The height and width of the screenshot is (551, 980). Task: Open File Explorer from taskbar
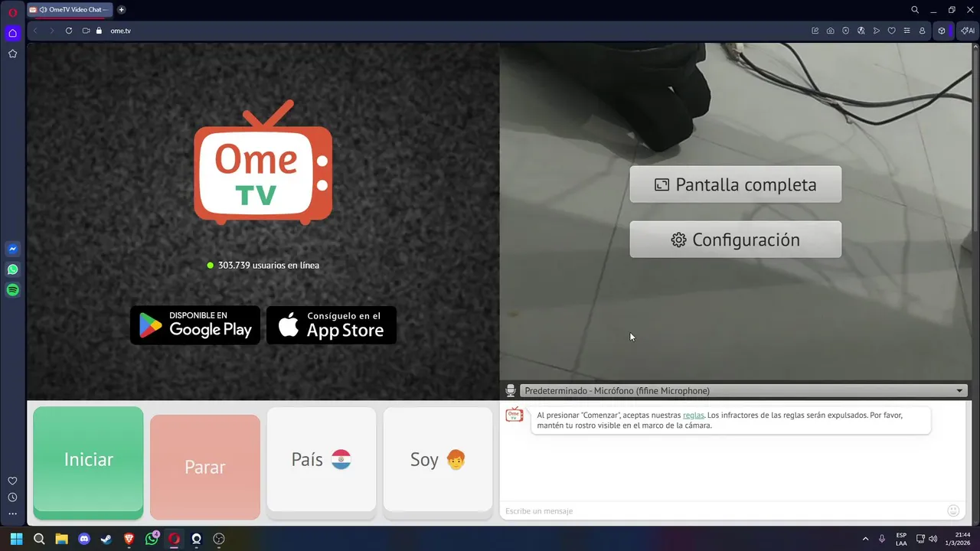coord(61,539)
